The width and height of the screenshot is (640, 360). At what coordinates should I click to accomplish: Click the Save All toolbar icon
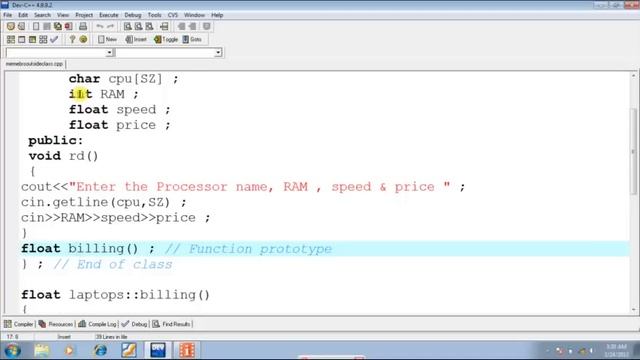(58, 27)
